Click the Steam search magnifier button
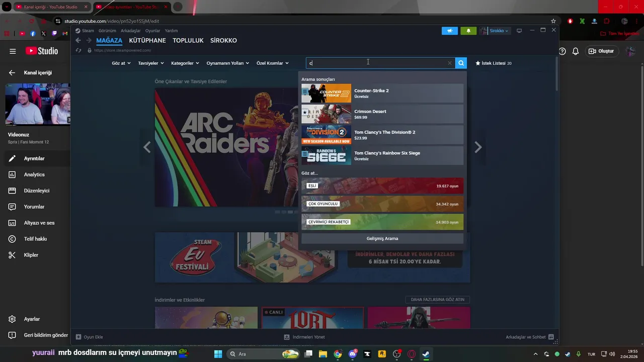Screen dimensions: 644x362 (x=461, y=63)
